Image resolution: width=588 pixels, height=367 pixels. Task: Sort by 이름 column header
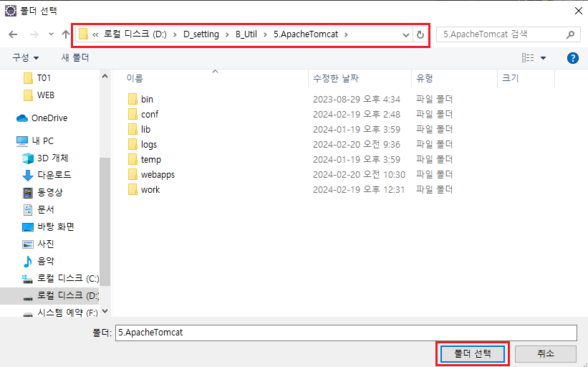click(135, 78)
